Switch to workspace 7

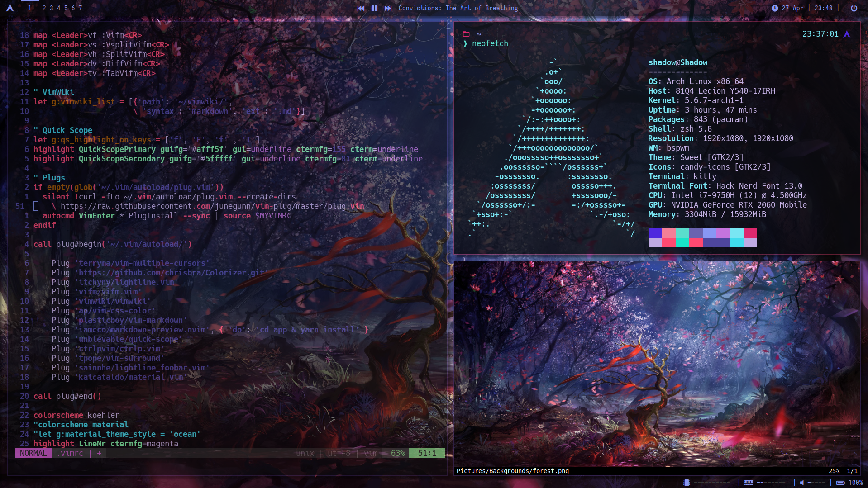click(x=80, y=8)
